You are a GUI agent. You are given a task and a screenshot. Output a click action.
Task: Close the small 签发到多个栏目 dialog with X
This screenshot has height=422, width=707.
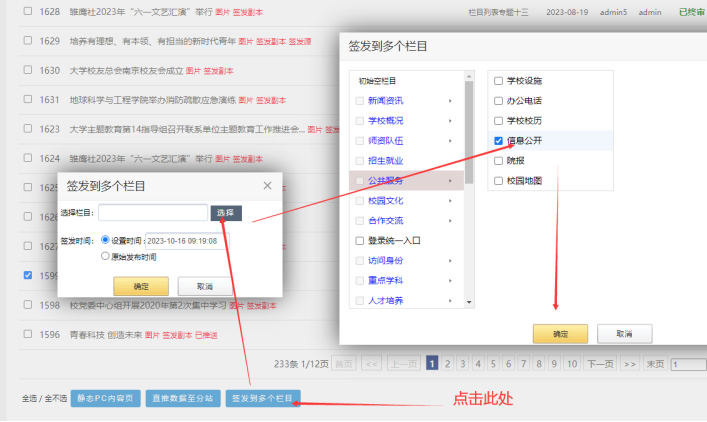tap(267, 186)
